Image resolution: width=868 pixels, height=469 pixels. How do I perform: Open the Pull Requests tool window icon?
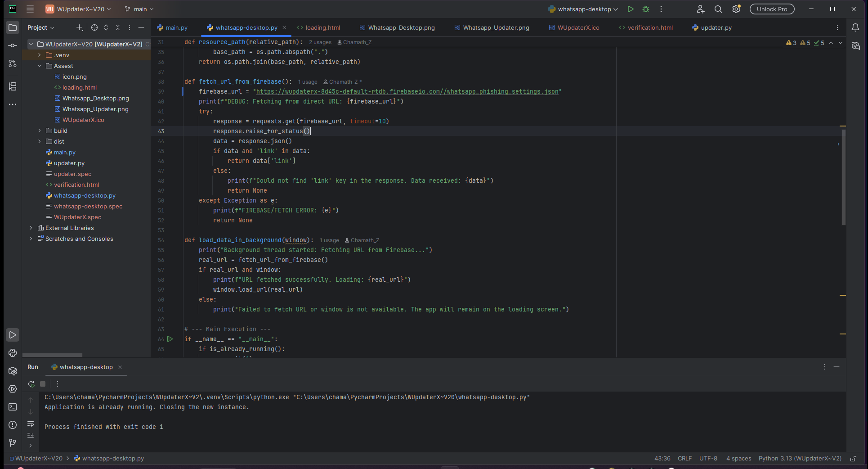(13, 63)
